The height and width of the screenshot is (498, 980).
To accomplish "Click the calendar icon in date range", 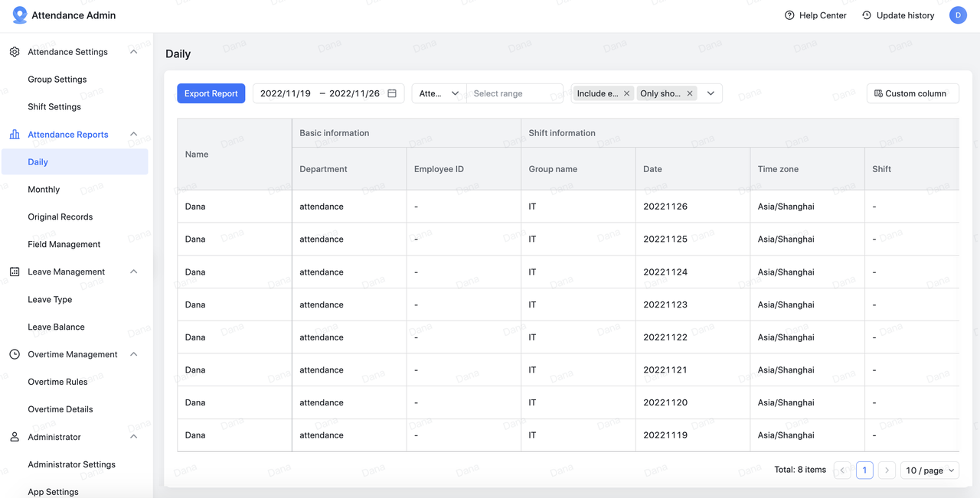I will (392, 93).
